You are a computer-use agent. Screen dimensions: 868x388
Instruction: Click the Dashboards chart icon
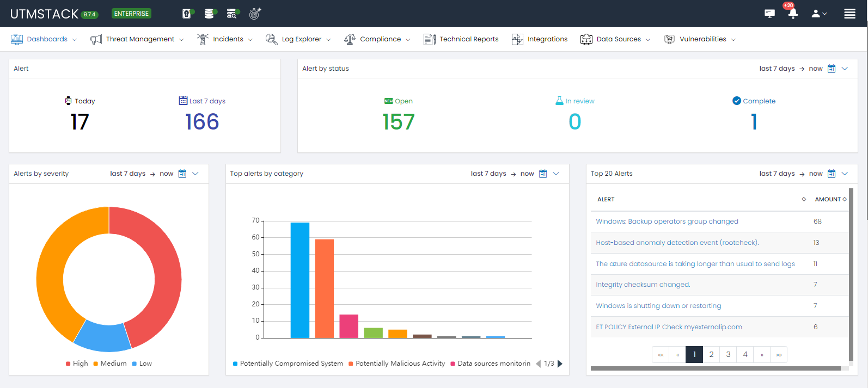pyautogui.click(x=17, y=39)
